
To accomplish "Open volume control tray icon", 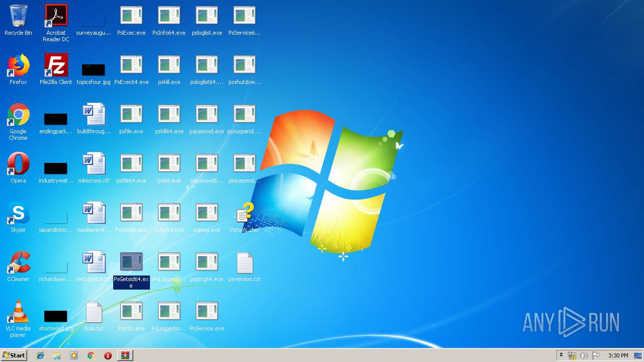I will click(584, 355).
